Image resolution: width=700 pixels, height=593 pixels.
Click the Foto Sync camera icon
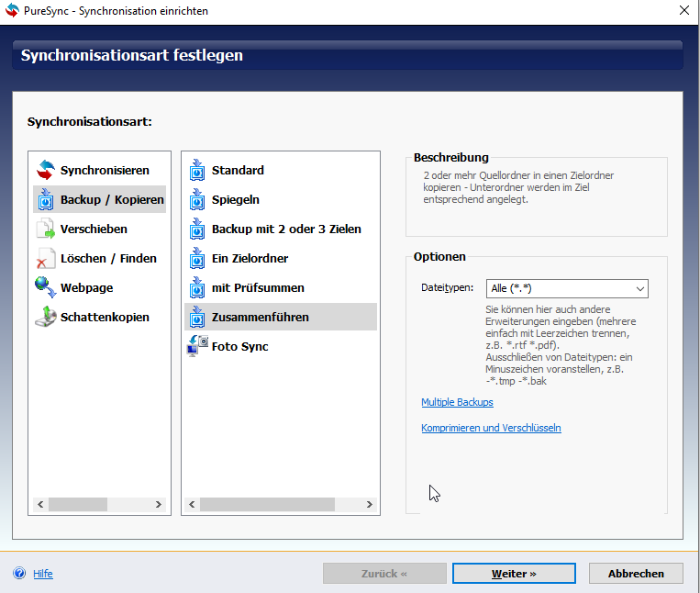click(197, 346)
